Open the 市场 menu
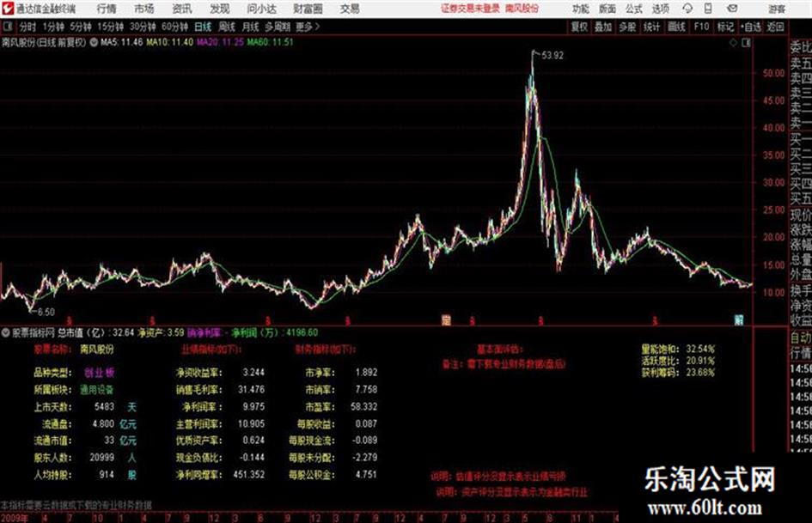The image size is (812, 523). click(x=144, y=9)
